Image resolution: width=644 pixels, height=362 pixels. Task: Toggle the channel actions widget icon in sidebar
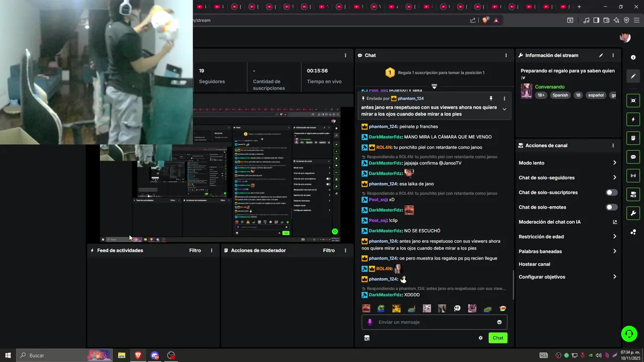click(x=633, y=194)
